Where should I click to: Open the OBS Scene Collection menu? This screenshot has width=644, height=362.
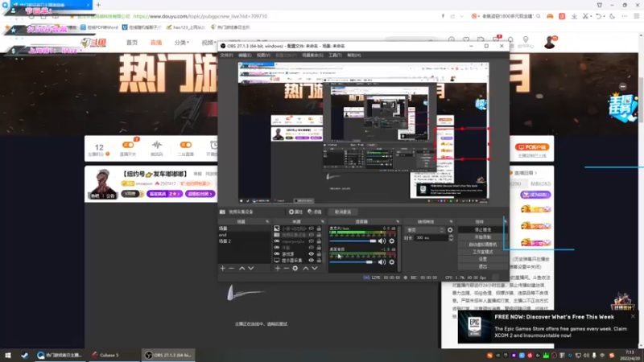pyautogui.click(x=312, y=55)
